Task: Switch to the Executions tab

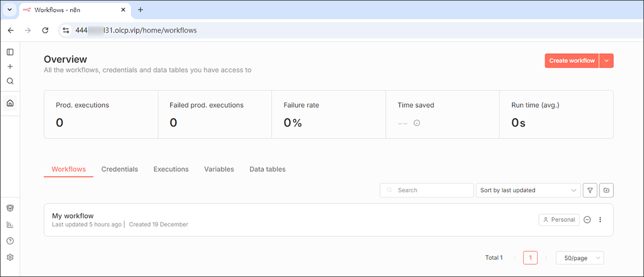Action: pos(171,169)
